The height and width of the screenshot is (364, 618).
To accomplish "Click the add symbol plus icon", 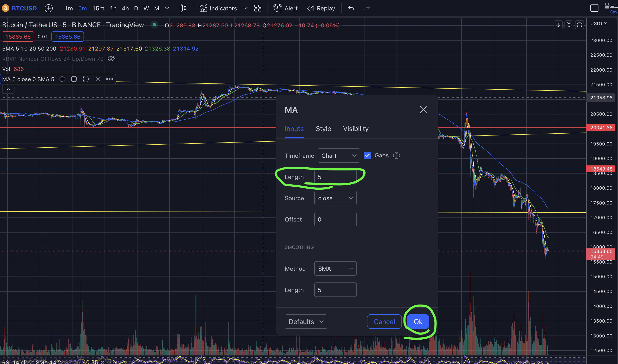I will pos(49,8).
